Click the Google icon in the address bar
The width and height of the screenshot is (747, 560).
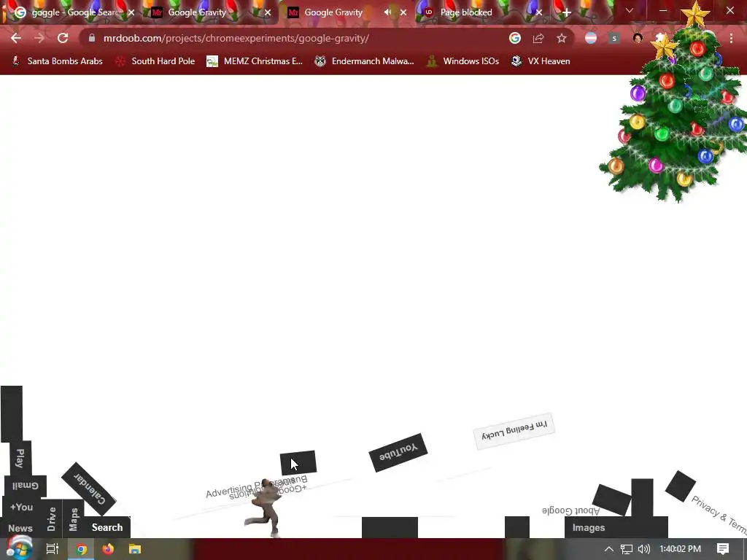point(514,38)
